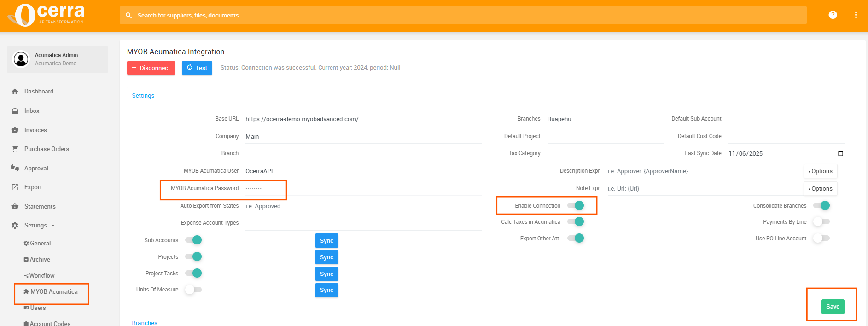Click the Purchase Orders cart icon

15,149
